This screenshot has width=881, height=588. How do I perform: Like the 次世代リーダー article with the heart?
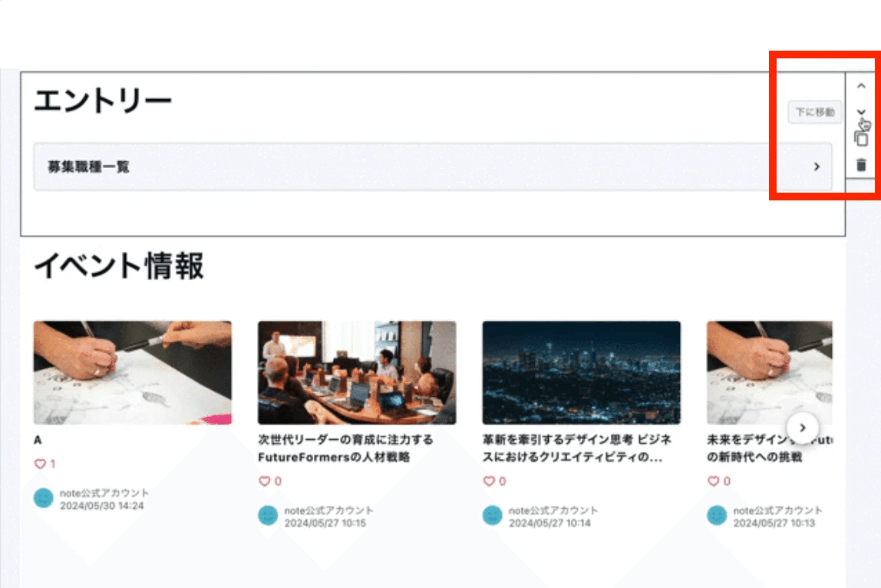(265, 481)
